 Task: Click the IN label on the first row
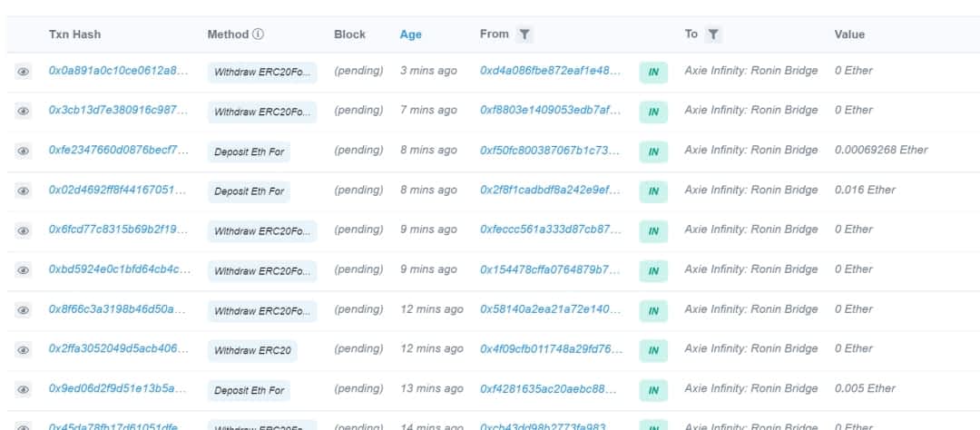pyautogui.click(x=653, y=73)
